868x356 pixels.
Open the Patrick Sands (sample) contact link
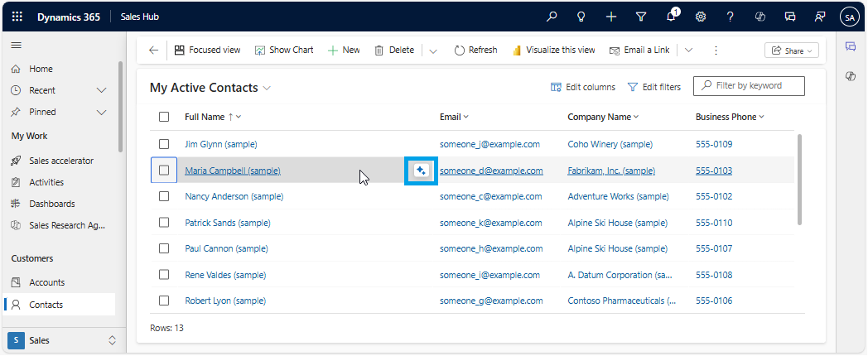click(227, 223)
